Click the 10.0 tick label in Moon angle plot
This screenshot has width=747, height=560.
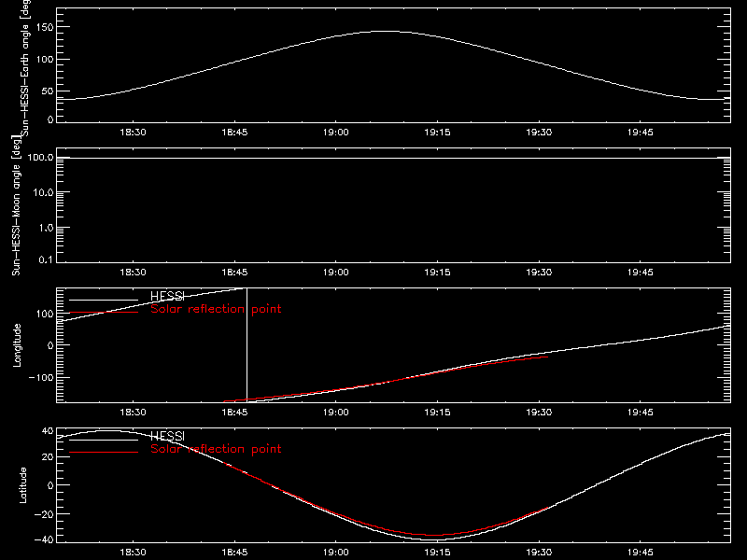[43, 192]
